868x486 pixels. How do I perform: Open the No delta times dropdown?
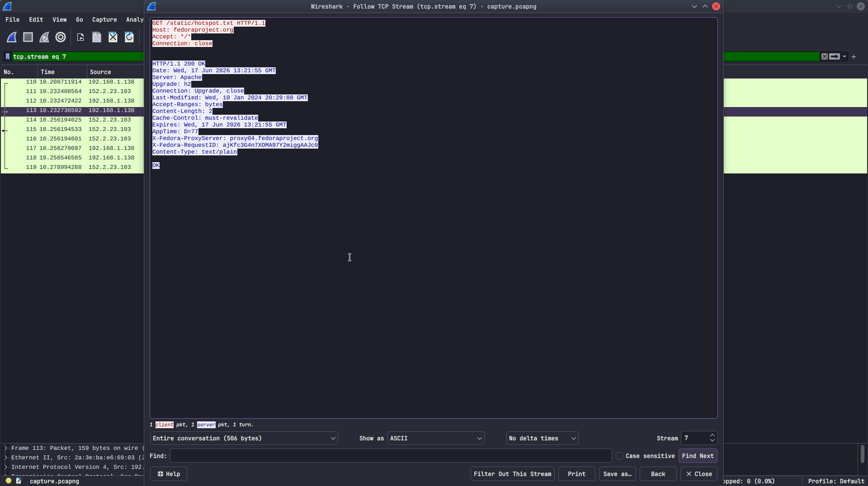[x=542, y=439]
